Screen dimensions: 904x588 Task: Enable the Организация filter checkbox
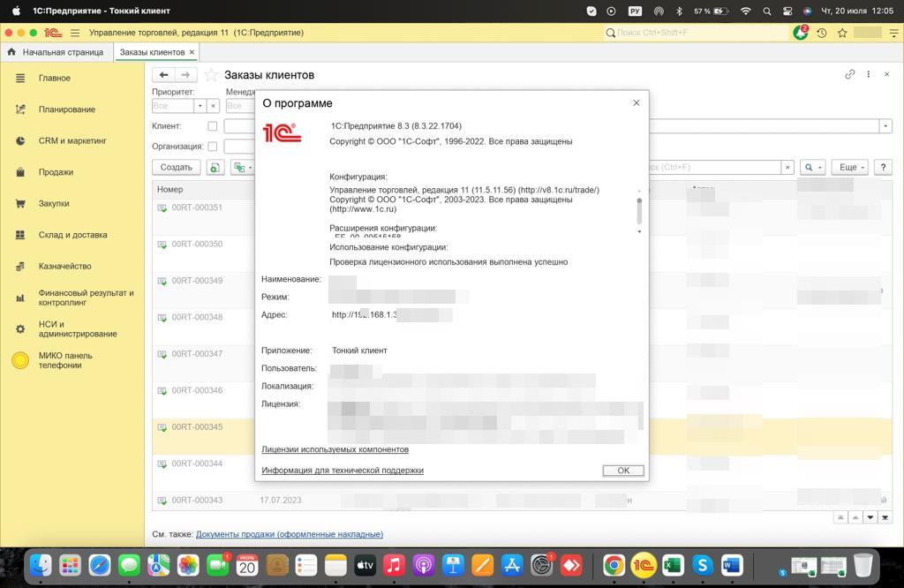[x=212, y=147]
